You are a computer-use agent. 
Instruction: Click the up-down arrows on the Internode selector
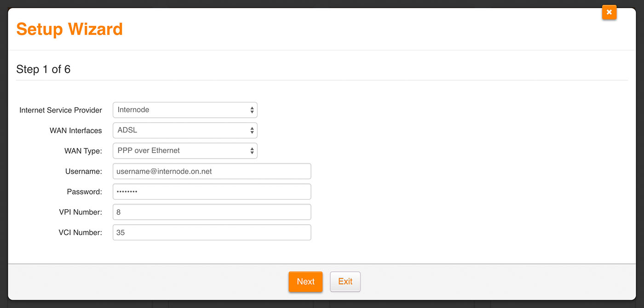[252, 110]
